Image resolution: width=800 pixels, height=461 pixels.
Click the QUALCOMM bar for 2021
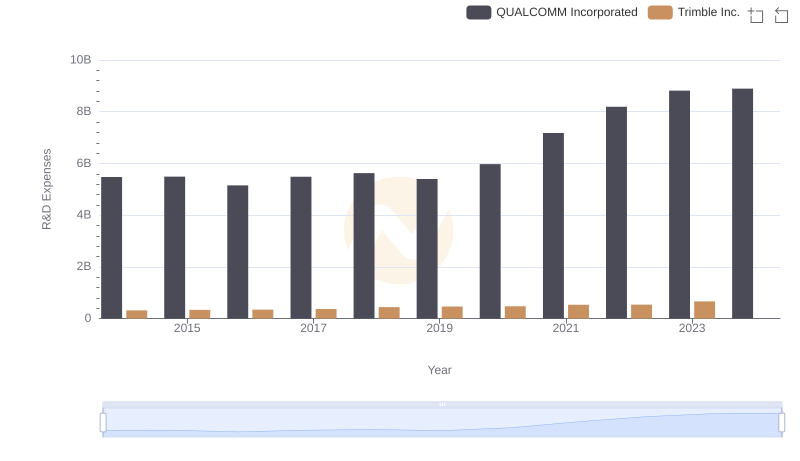[x=554, y=225]
